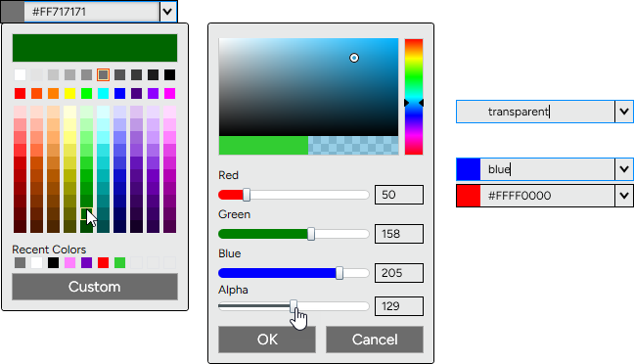Click the Custom button in palette popup
The height and width of the screenshot is (364, 634).
(95, 287)
